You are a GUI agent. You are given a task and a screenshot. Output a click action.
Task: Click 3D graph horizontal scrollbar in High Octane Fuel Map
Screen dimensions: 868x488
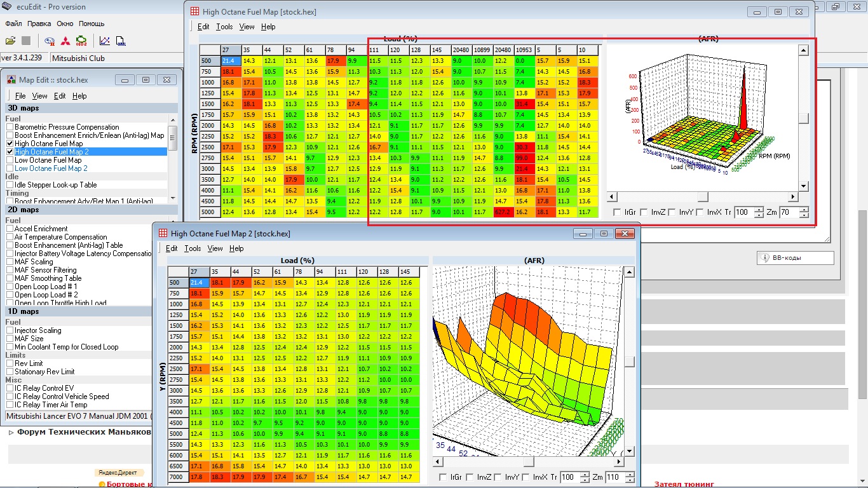pyautogui.click(x=703, y=197)
